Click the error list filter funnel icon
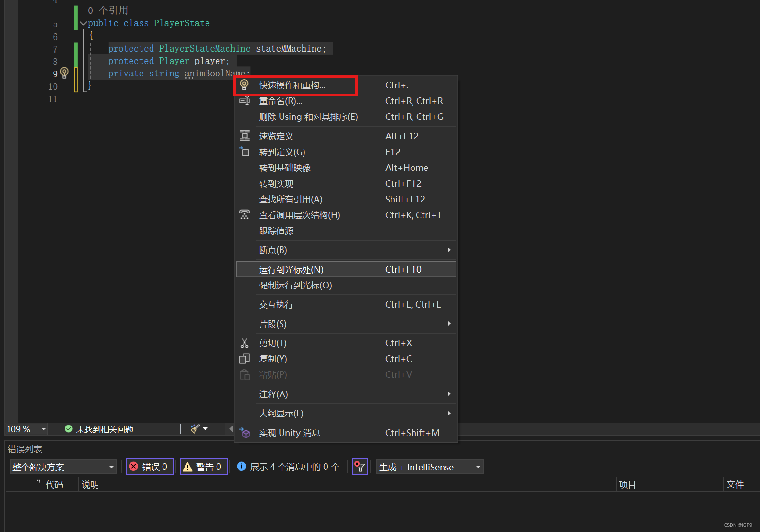Viewport: 760px width, 532px height. [x=359, y=467]
